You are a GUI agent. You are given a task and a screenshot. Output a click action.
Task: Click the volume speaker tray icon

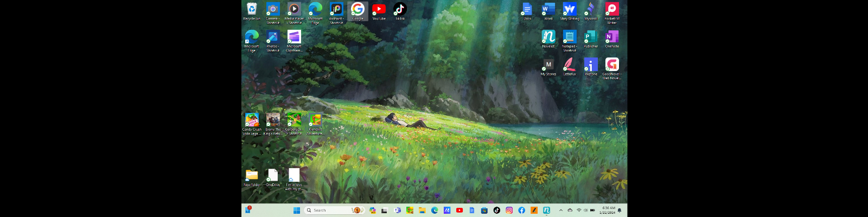586,210
